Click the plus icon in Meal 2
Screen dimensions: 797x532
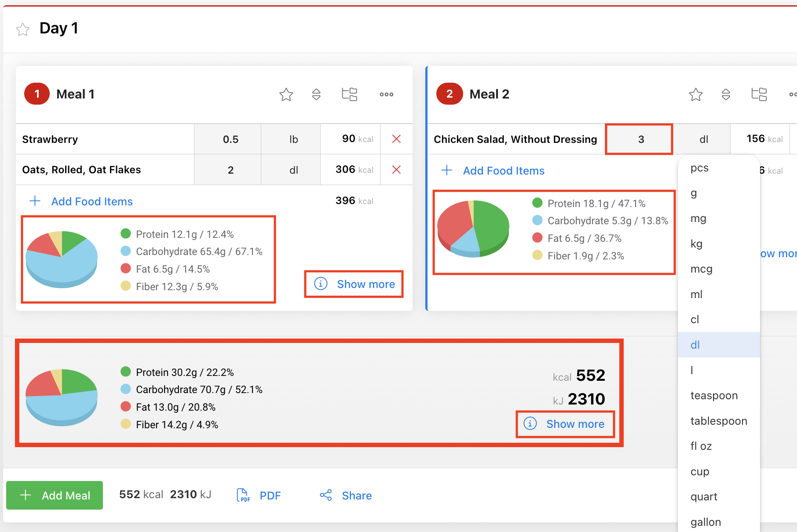click(x=446, y=170)
